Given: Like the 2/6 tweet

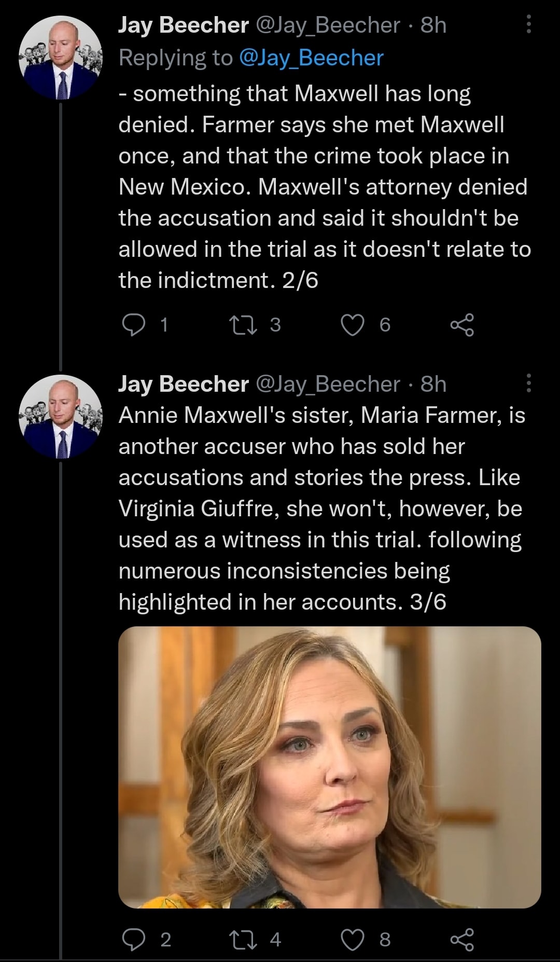Looking at the screenshot, I should coord(353,325).
